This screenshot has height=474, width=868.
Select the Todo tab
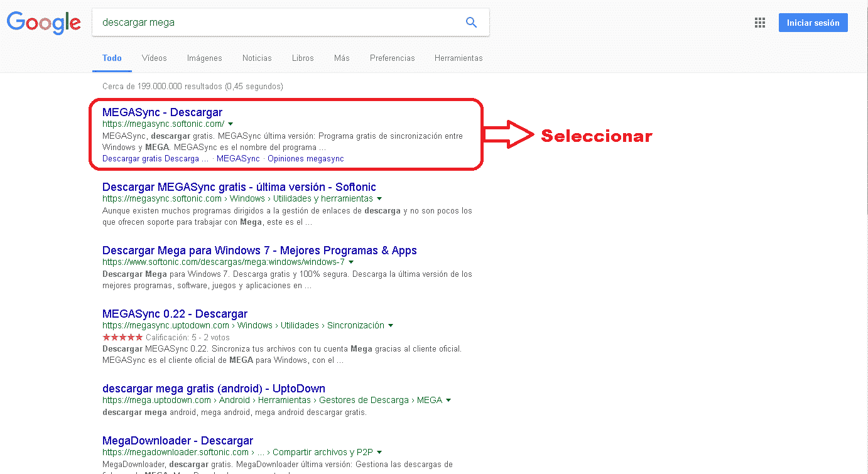click(112, 58)
